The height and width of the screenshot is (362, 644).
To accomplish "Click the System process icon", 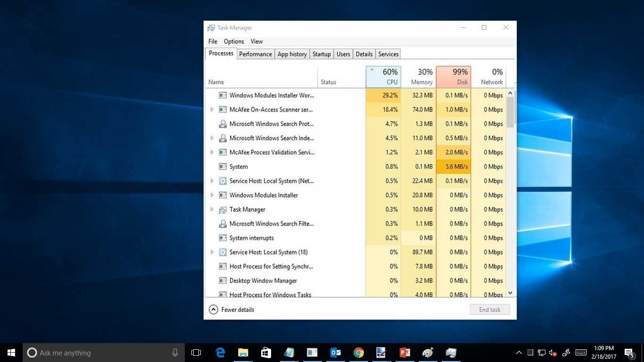I will pos(223,166).
